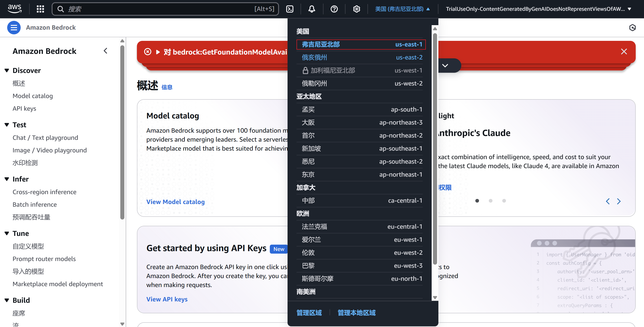Image resolution: width=644 pixels, height=327 pixels.
Task: Click the error circle icon in the red banner
Action: tap(147, 52)
